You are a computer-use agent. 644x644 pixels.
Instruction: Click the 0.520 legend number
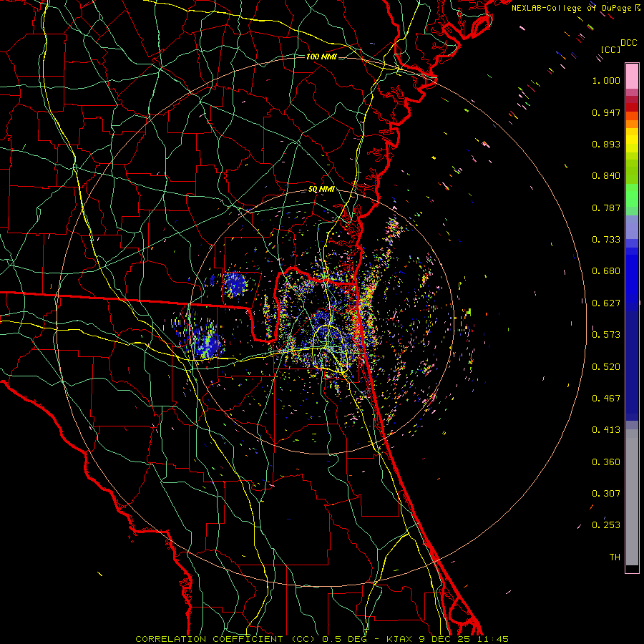coord(606,367)
